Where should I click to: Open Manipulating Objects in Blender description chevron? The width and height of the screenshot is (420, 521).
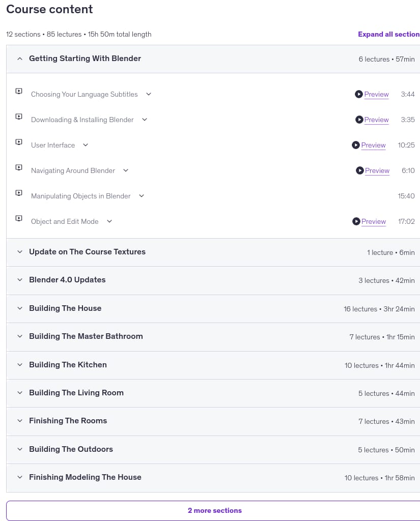tap(142, 196)
